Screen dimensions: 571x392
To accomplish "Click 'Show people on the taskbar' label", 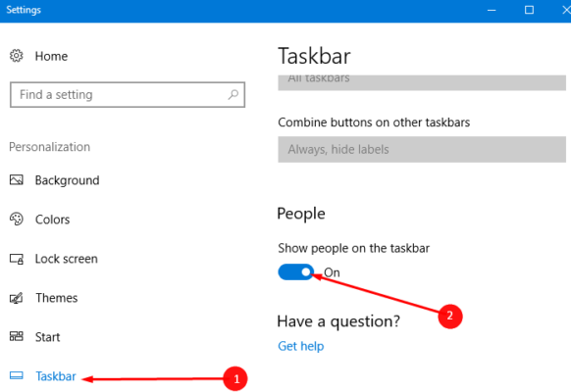I will pos(353,248).
